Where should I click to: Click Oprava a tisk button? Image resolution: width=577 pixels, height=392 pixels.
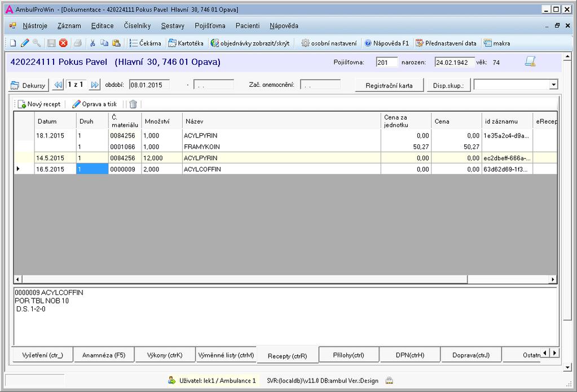pyautogui.click(x=95, y=104)
